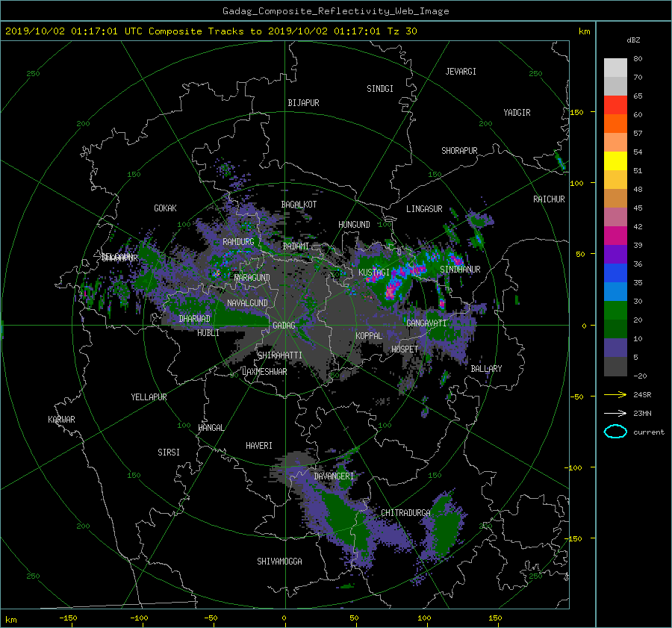Click the BAGALKOT city label

[x=299, y=205]
